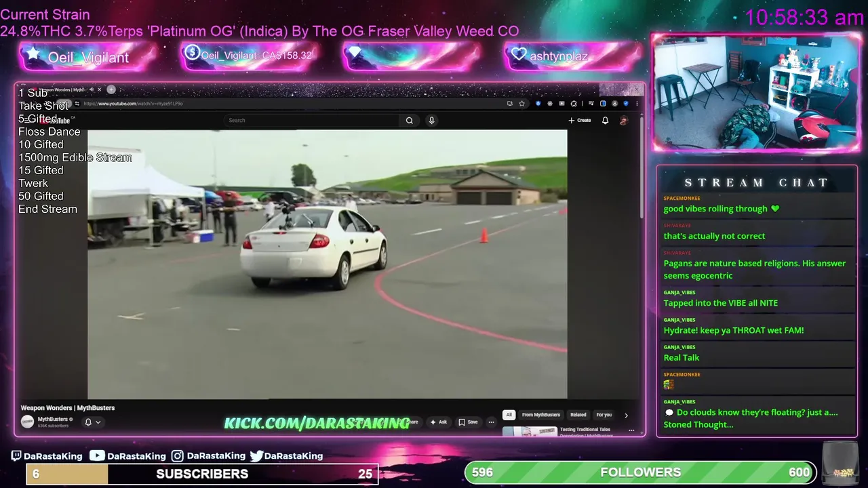Screen dimensions: 868x488
Task: Click chat message 'Hydrate! keep ya THROAT wet FAM!'
Action: point(734,330)
